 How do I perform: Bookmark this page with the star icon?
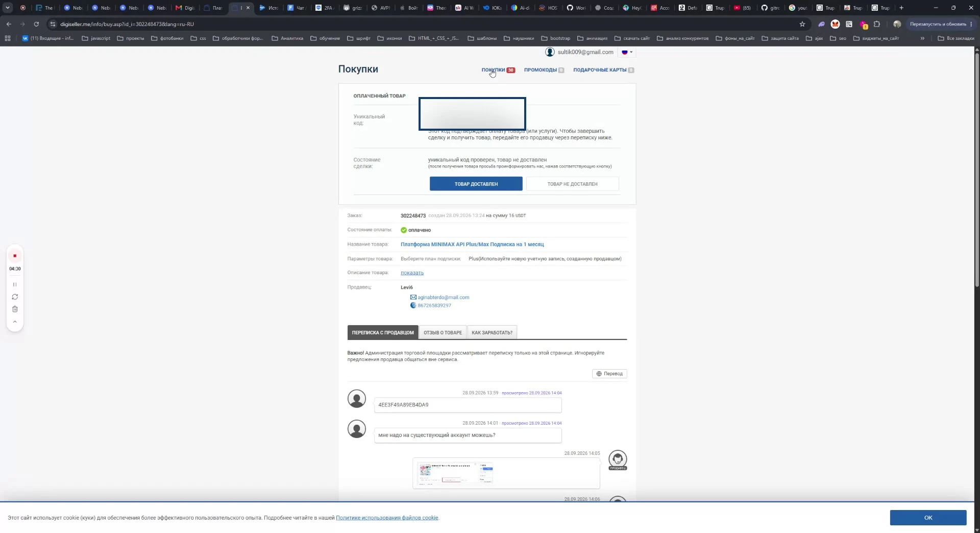802,24
